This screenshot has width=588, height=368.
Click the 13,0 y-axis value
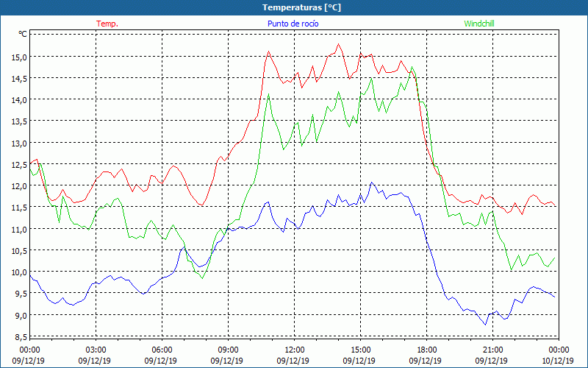tap(20, 143)
